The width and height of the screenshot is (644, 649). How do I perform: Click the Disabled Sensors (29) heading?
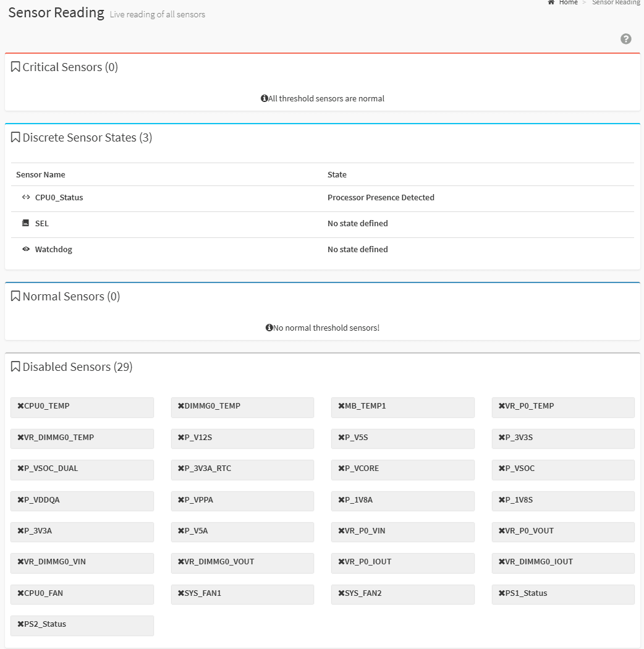(77, 367)
